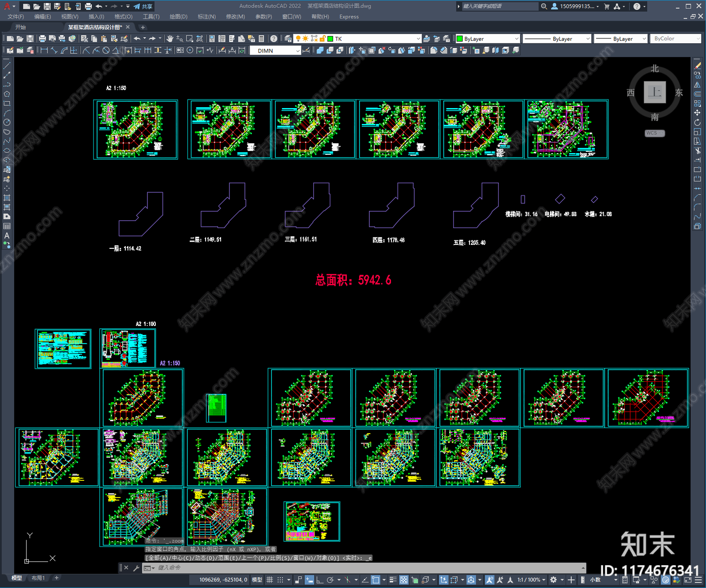Select the Multiline Text tool
The image size is (706, 588).
point(7,236)
